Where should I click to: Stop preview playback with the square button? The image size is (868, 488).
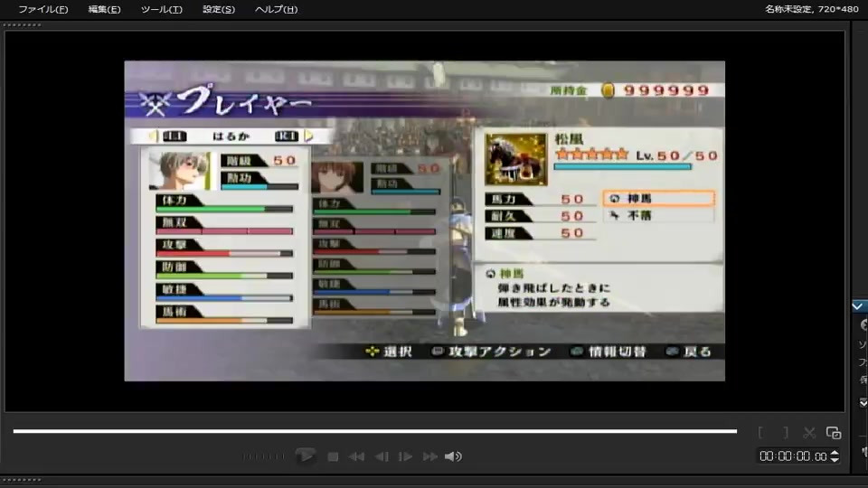point(333,457)
